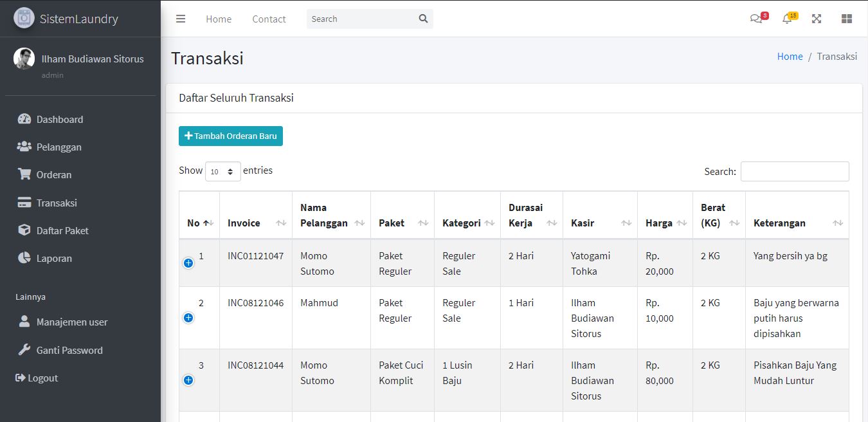Open the messages icon with 3 notifications
868x422 pixels.
click(x=756, y=19)
